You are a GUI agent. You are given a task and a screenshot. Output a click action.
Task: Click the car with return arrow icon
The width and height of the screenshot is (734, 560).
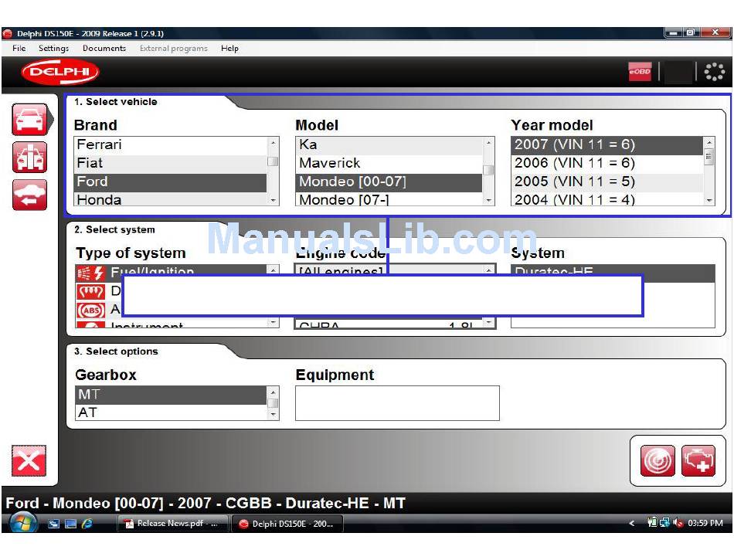click(30, 195)
